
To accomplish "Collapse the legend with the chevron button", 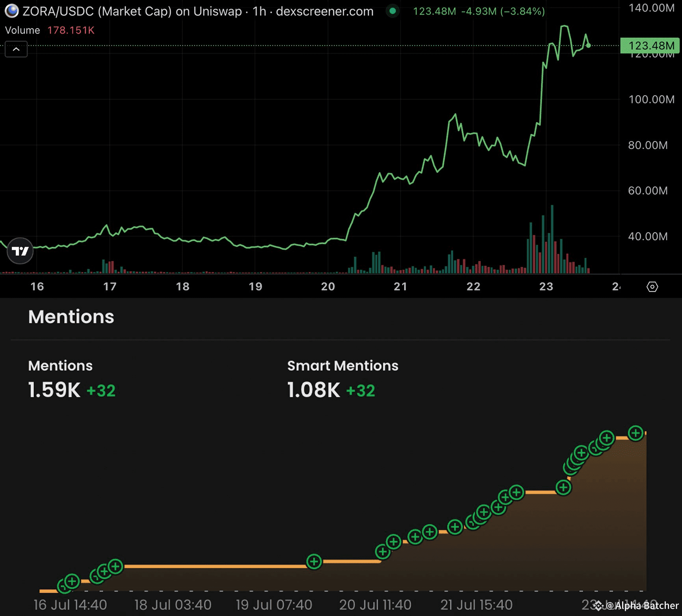I will click(16, 49).
